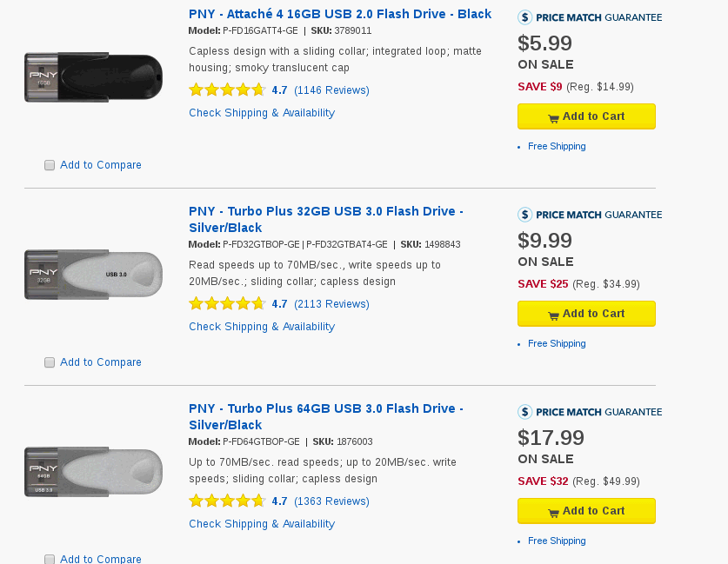728x564 pixels.
Task: Open PNY Attaché 4 16GB product title link
Action: pyautogui.click(x=340, y=14)
